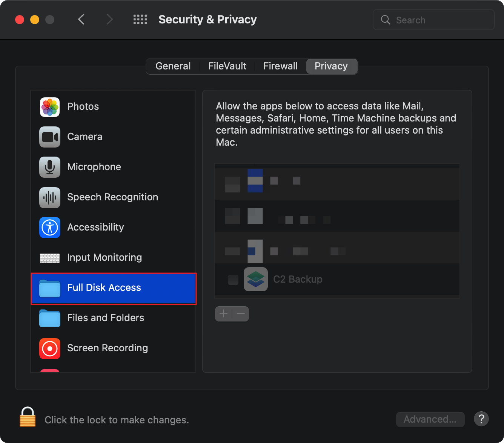The image size is (504, 443).
Task: Click the Speech Recognition waveform icon
Action: pos(49,197)
